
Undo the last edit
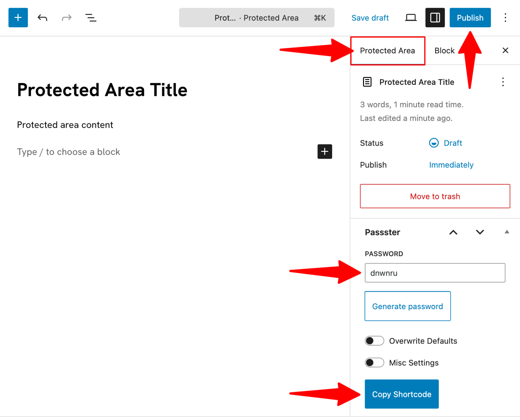pos(42,18)
